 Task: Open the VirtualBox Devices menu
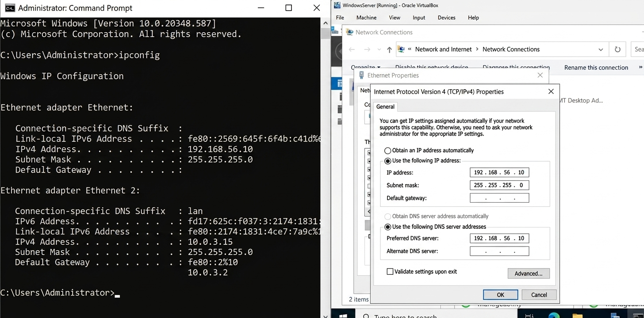446,18
